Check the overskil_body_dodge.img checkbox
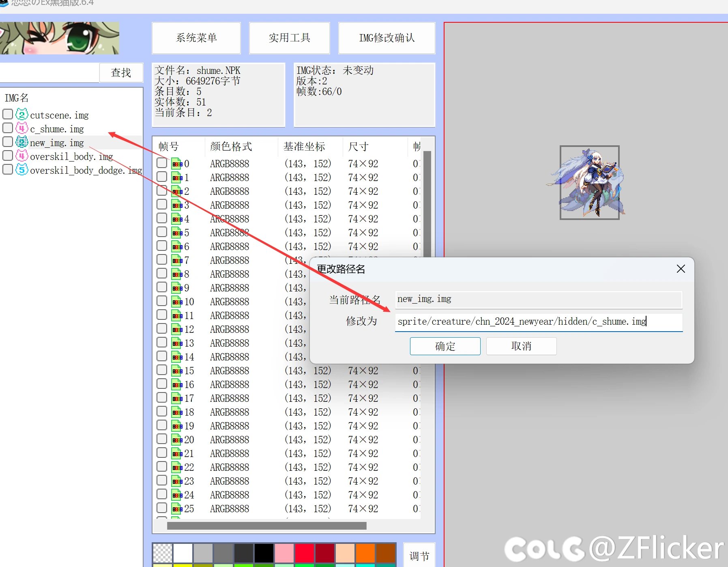 [8, 169]
